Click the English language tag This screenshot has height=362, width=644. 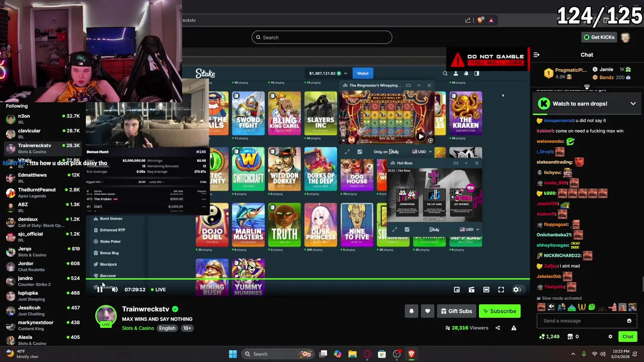pyautogui.click(x=167, y=328)
